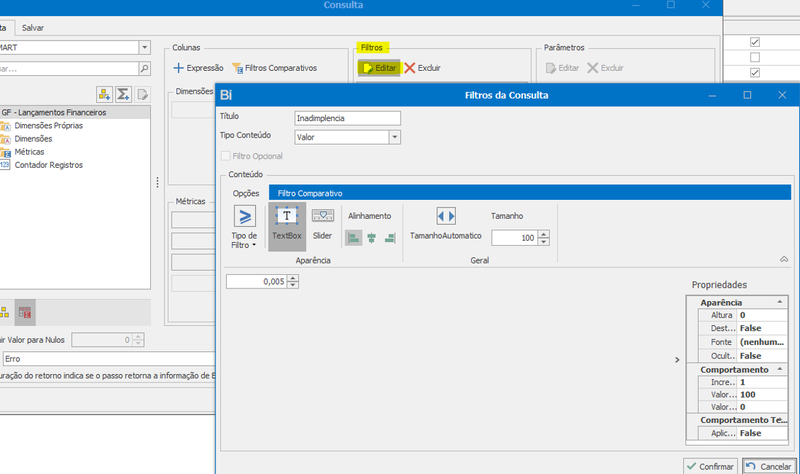This screenshot has width=800, height=474.
Task: Open the Dimensões Próprias folder
Action: coord(48,126)
